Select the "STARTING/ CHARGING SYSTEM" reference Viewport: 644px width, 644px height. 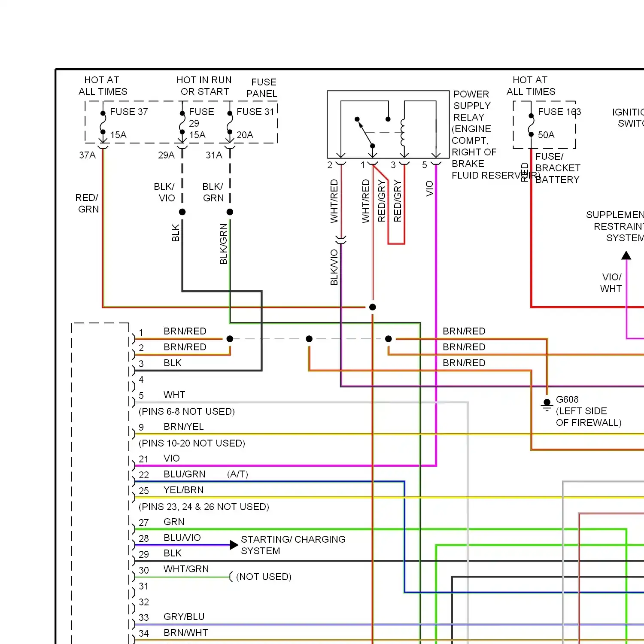tap(293, 545)
